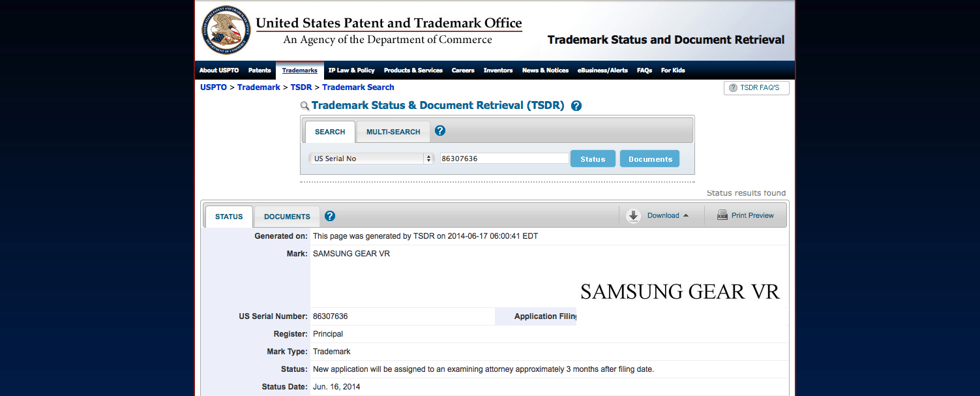Open IP Law & Policy menu

(351, 70)
